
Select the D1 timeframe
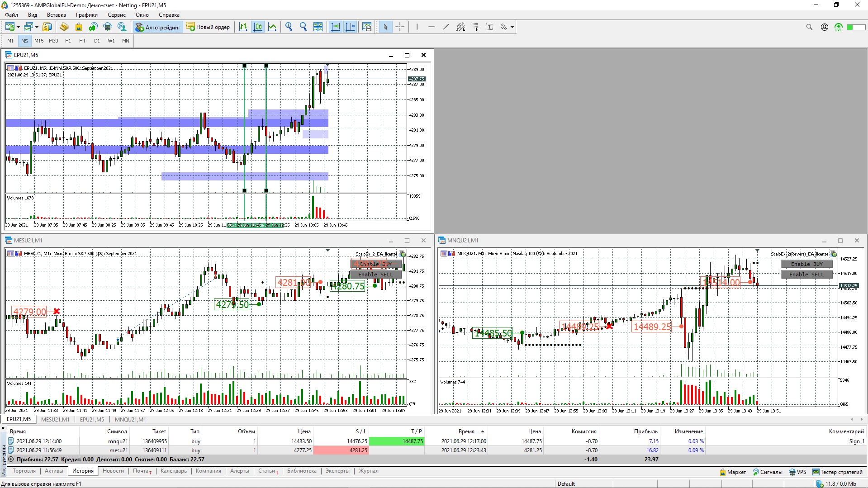[97, 41]
